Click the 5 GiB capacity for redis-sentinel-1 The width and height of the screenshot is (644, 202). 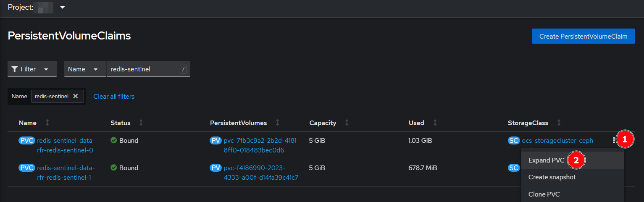pos(317,168)
